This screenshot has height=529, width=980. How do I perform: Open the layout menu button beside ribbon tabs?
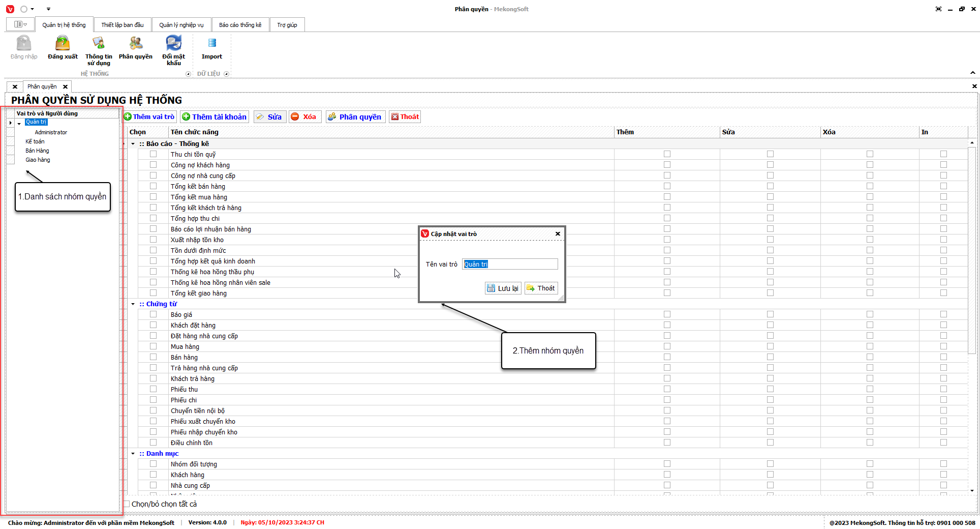coord(20,24)
